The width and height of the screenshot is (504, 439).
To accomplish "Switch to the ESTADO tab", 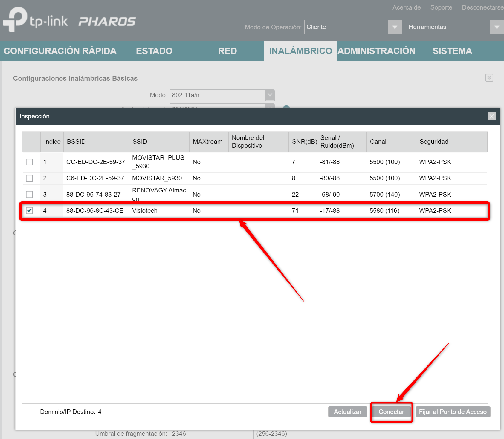I will [154, 51].
